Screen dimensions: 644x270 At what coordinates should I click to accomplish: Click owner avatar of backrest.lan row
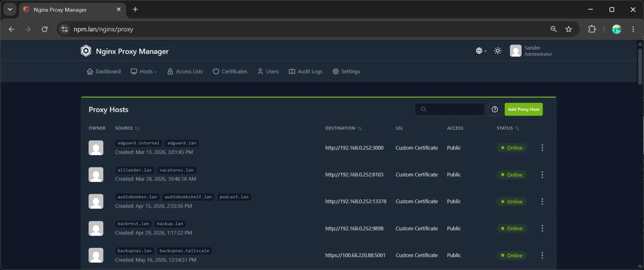[x=96, y=228]
